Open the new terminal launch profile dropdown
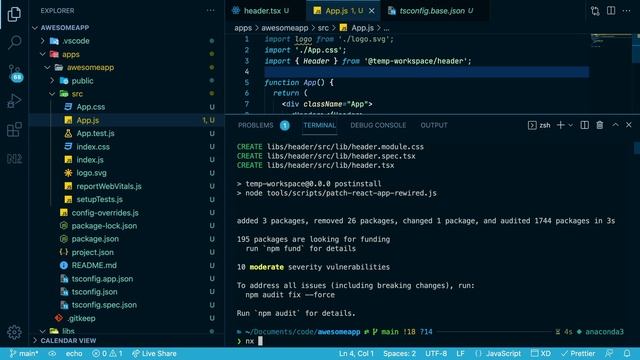 coord(571,125)
